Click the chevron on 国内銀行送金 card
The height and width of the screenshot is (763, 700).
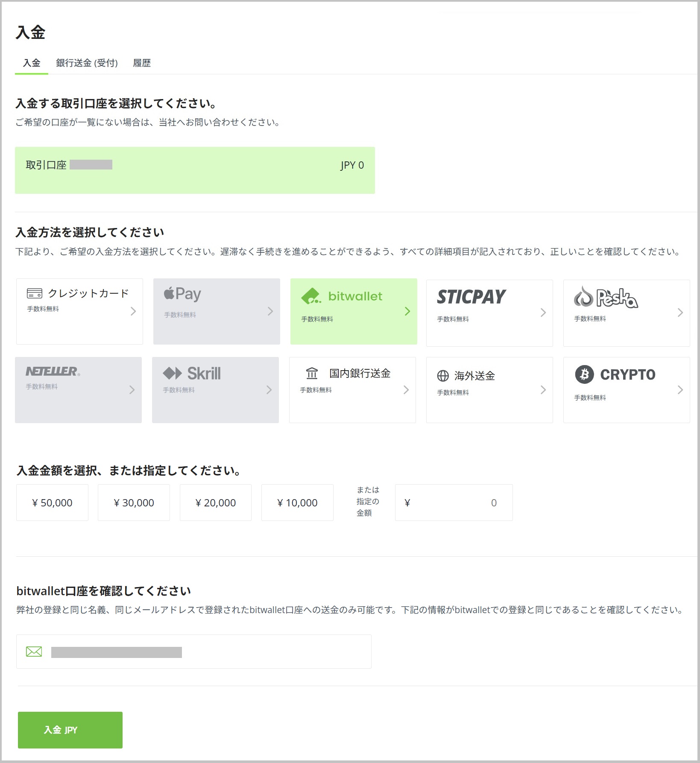406,390
